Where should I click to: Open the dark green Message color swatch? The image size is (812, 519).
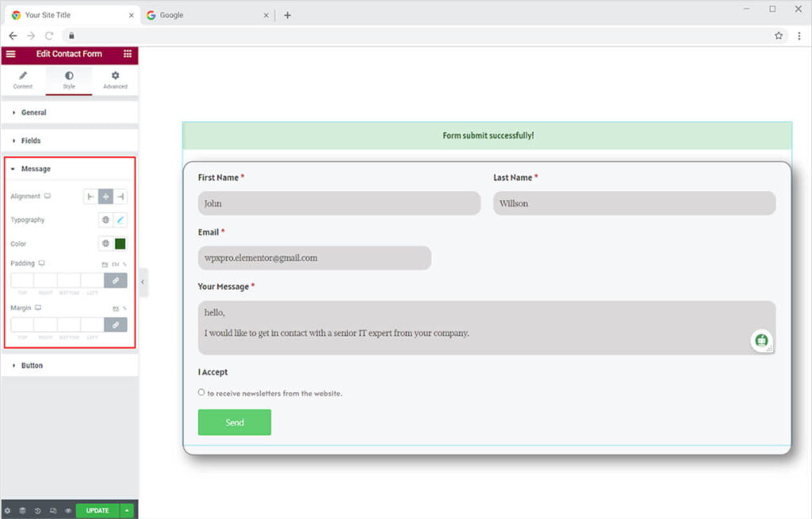[121, 244]
